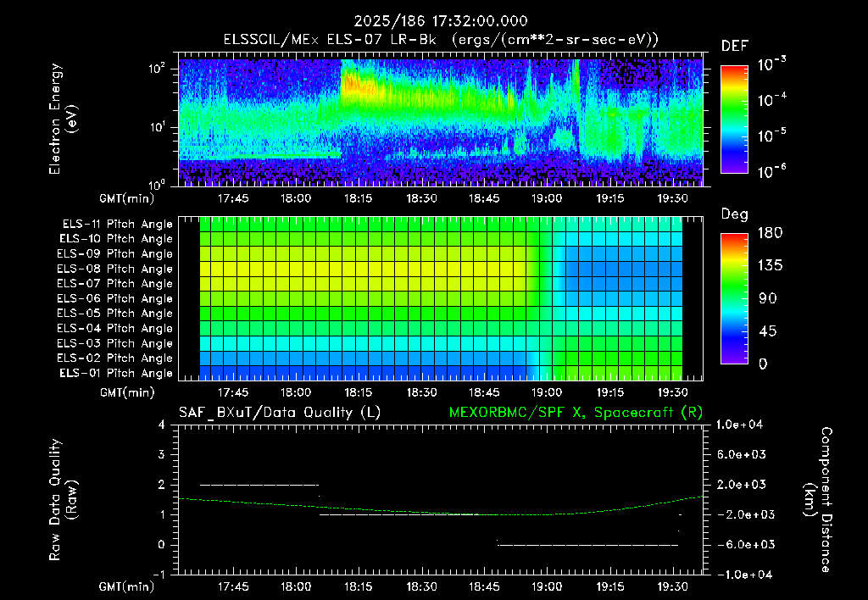Click the ELS-11 Pitch Angle row label
Viewport: 868px width, 600px height.
117,225
